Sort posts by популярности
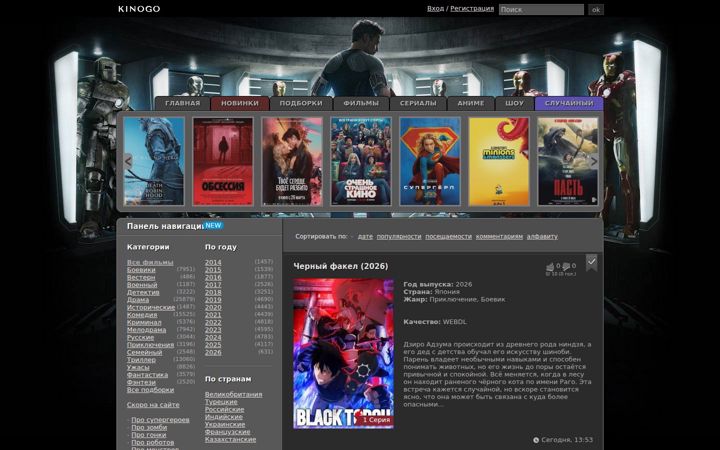The width and height of the screenshot is (720, 450). point(399,236)
